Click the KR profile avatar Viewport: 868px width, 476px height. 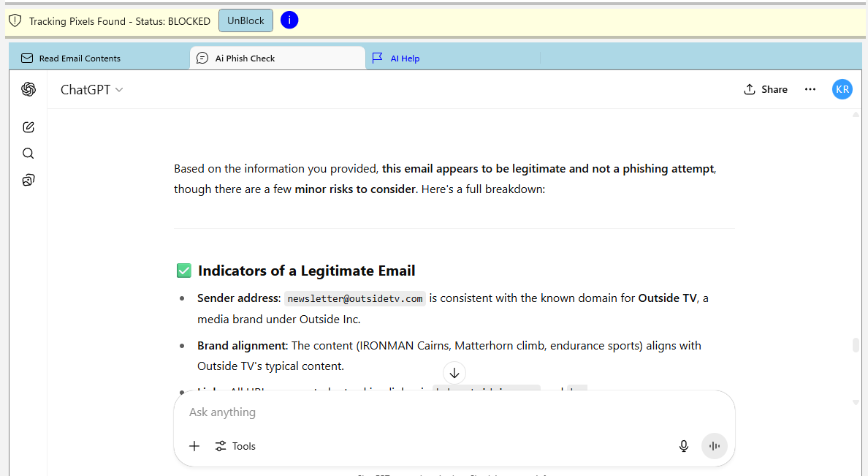(842, 89)
